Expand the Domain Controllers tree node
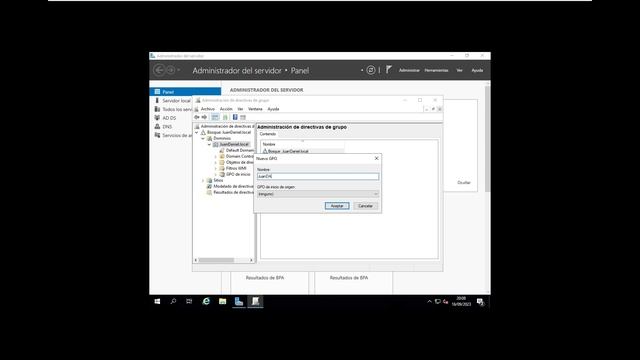This screenshot has height=360, width=640. pos(216,156)
